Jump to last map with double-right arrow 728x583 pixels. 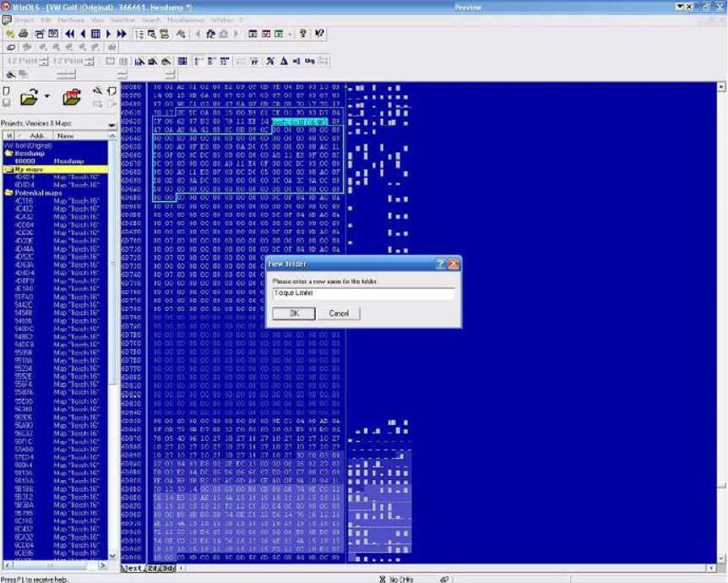122,34
